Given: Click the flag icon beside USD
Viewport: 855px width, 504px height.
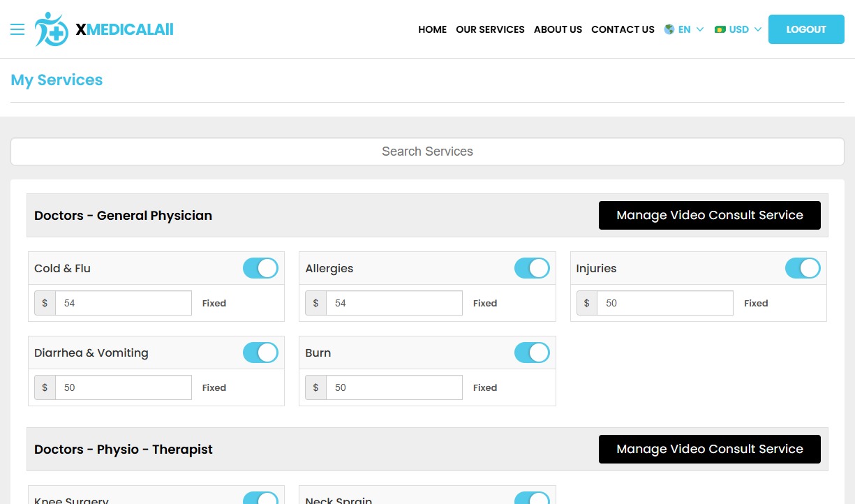Looking at the screenshot, I should click(720, 29).
